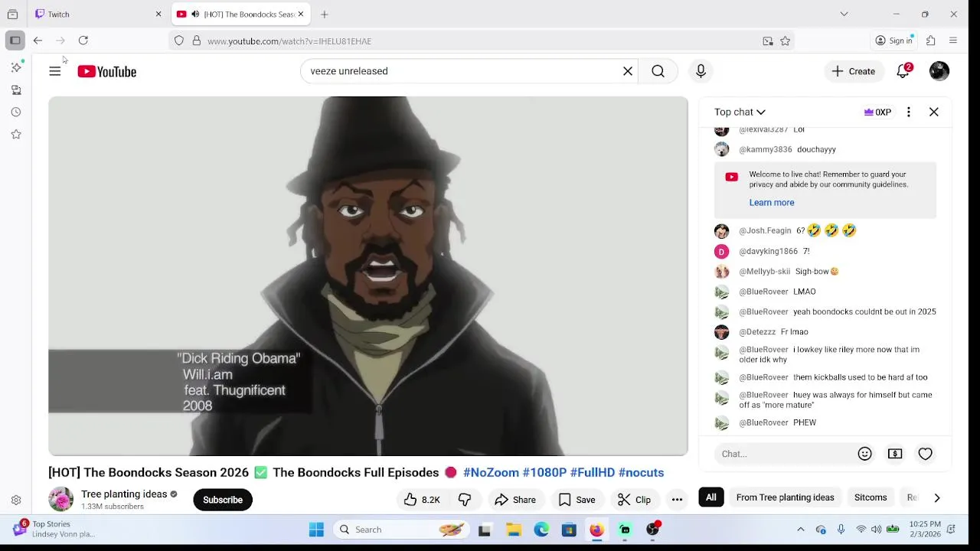Open the tab groups overview button

click(x=12, y=14)
